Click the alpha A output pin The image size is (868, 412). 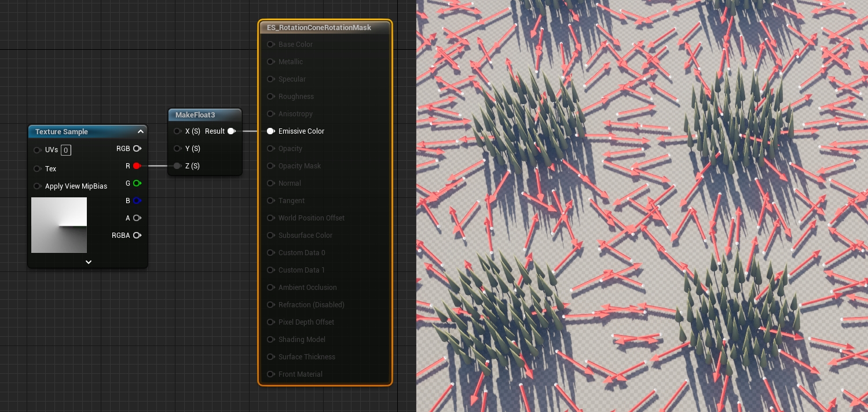(x=137, y=218)
